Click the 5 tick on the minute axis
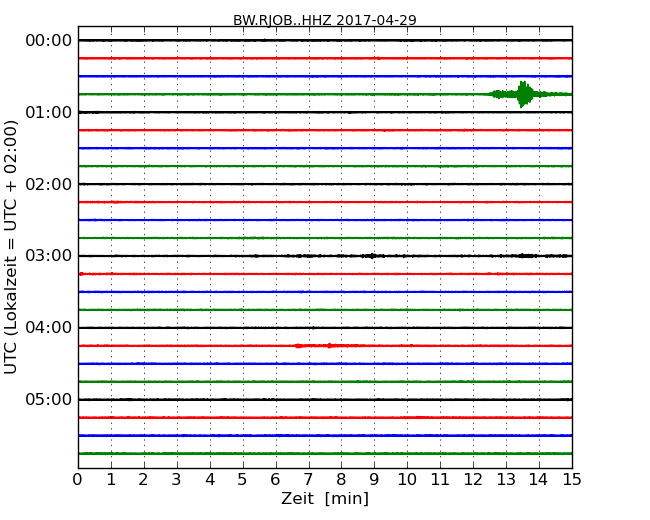Screen dimensions: 650x520 tap(243, 480)
